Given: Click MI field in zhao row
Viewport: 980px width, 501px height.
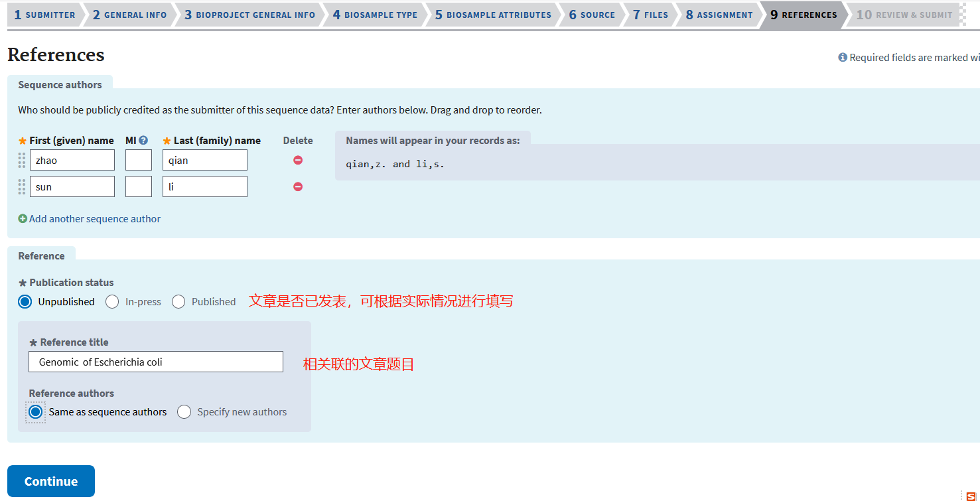Looking at the screenshot, I should [139, 160].
